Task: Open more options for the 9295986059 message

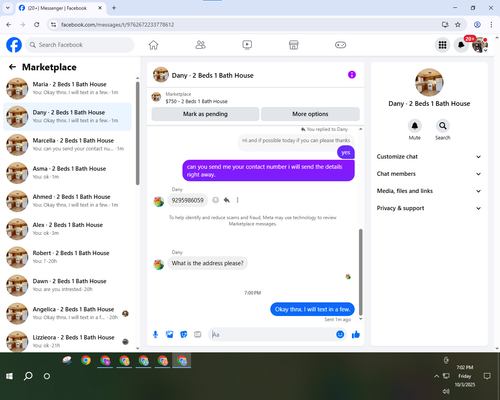Action: click(237, 200)
